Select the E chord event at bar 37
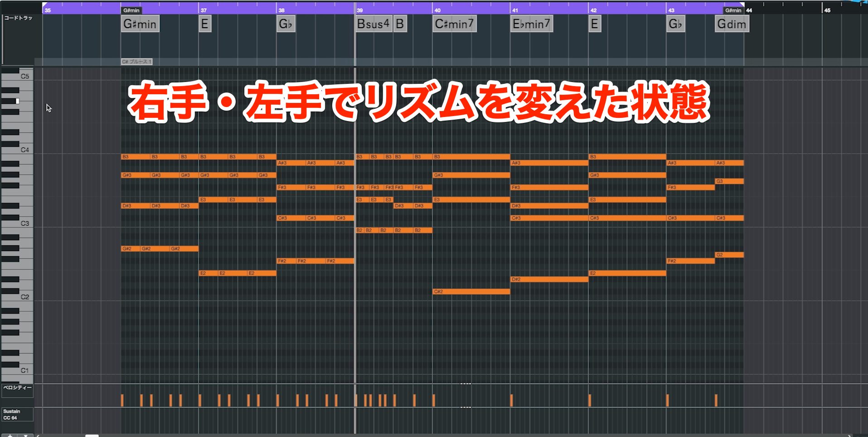The height and width of the screenshot is (437, 868). tap(205, 24)
